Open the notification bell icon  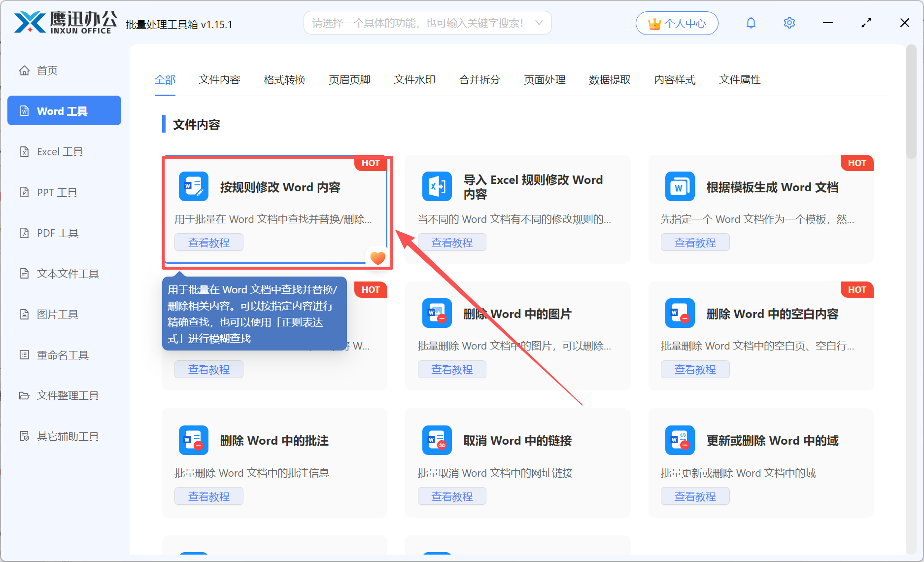tap(751, 23)
